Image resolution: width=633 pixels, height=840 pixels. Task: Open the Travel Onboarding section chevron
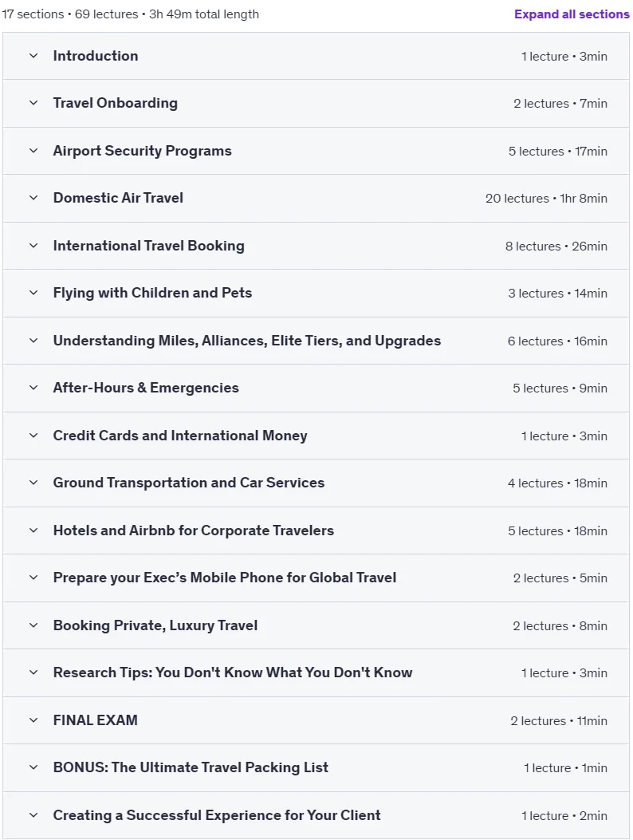click(33, 103)
